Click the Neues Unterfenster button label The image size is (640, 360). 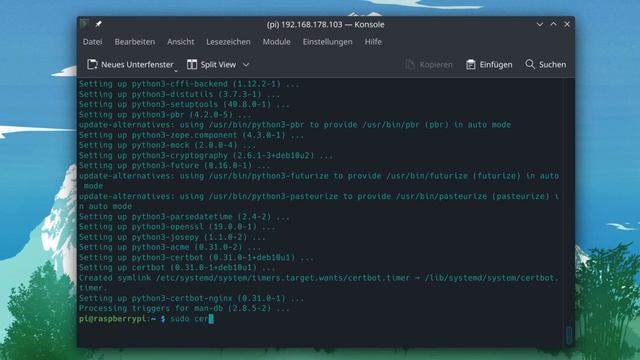(x=137, y=64)
